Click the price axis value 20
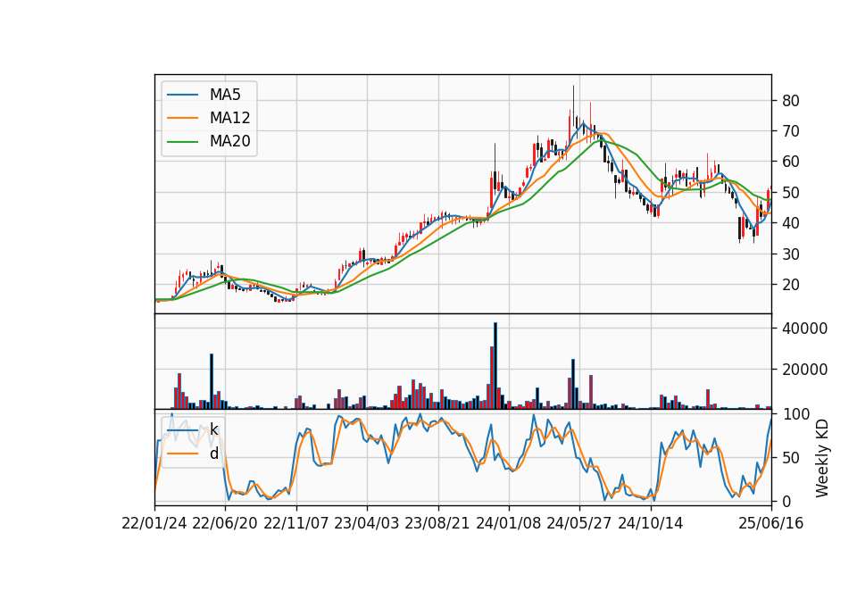This screenshot has height=616, width=857. (790, 285)
